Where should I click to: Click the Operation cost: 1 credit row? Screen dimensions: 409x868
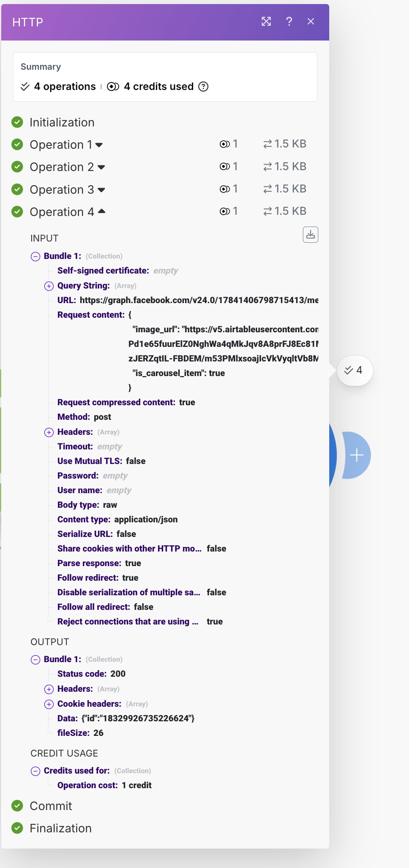pyautogui.click(x=104, y=785)
